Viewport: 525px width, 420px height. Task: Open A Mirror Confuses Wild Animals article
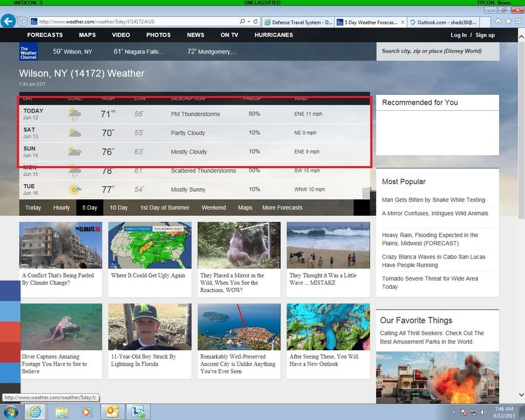[435, 213]
